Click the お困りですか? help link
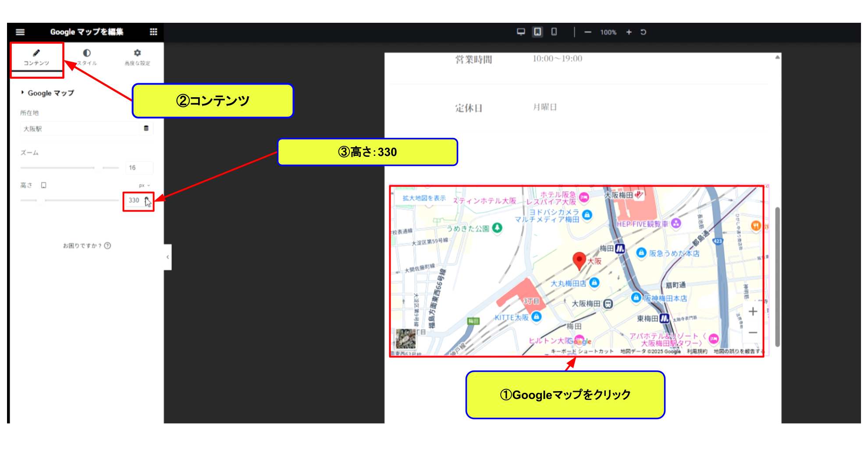The width and height of the screenshot is (868, 473). (x=87, y=246)
